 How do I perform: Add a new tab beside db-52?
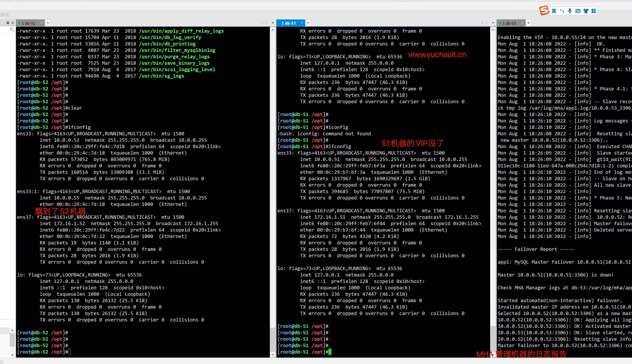point(48,23)
